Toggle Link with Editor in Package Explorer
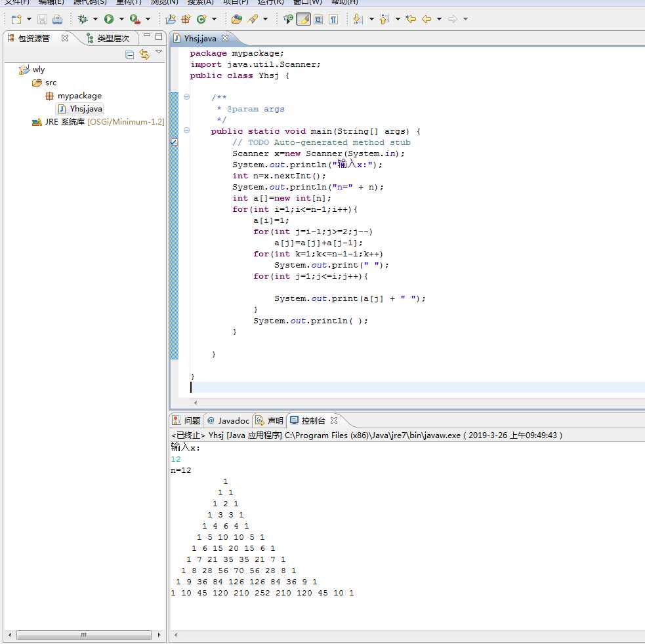The image size is (645, 644). (x=144, y=54)
